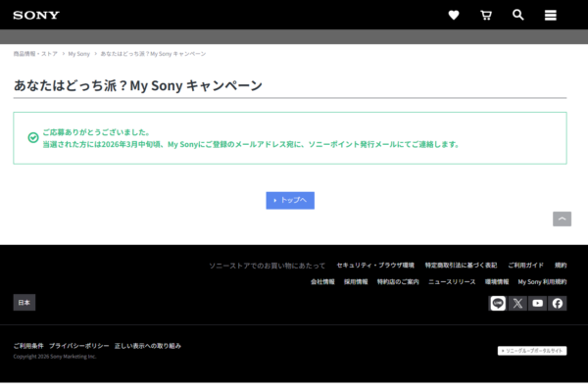This screenshot has height=390, width=588.
Task: Open 特約店のご案内 footer link
Action: pyautogui.click(x=398, y=281)
